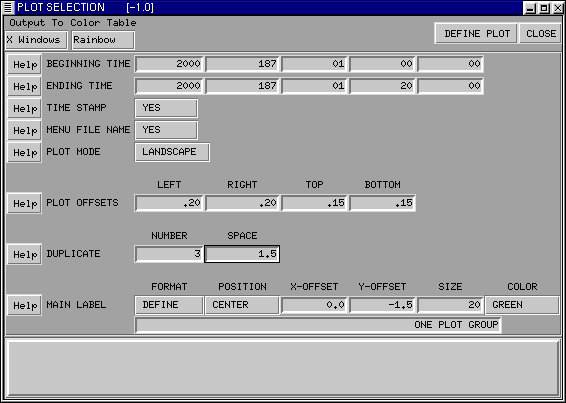The width and height of the screenshot is (566, 403).
Task: Toggle the TIME STAMP YES option
Action: click(166, 108)
